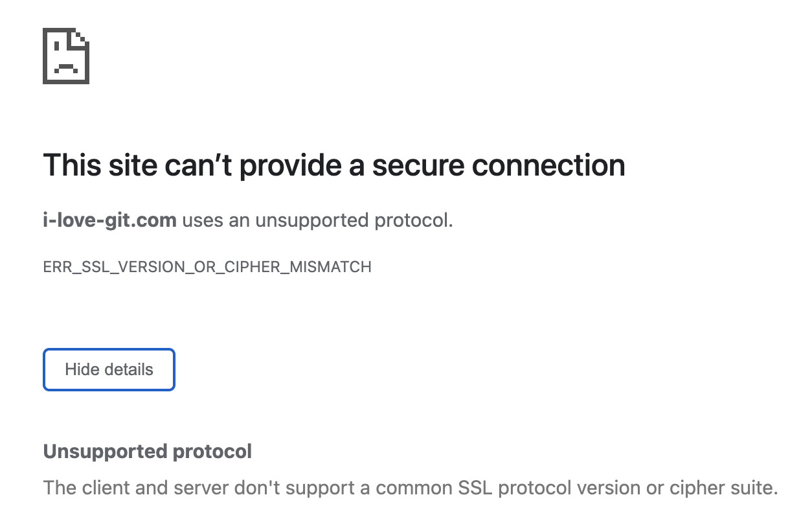
Task: Click the ERR_SSL_VERSION_OR_CIPHER_MISMATCH error code
Action: click(207, 266)
